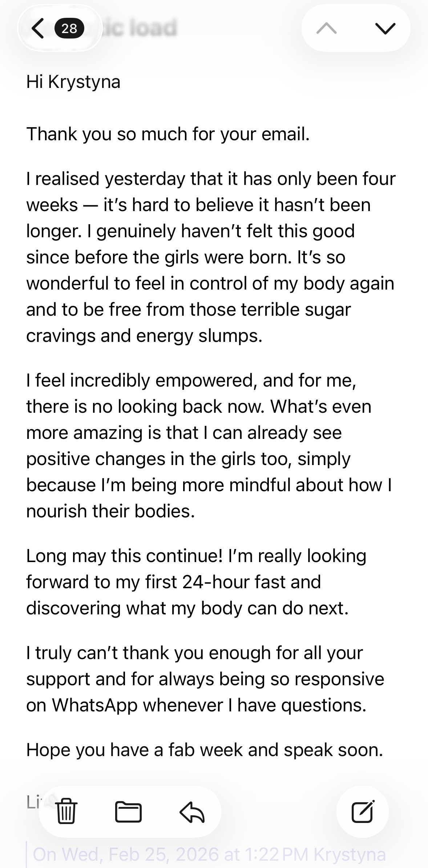Compose a new message
The image size is (428, 868).
coord(363,811)
